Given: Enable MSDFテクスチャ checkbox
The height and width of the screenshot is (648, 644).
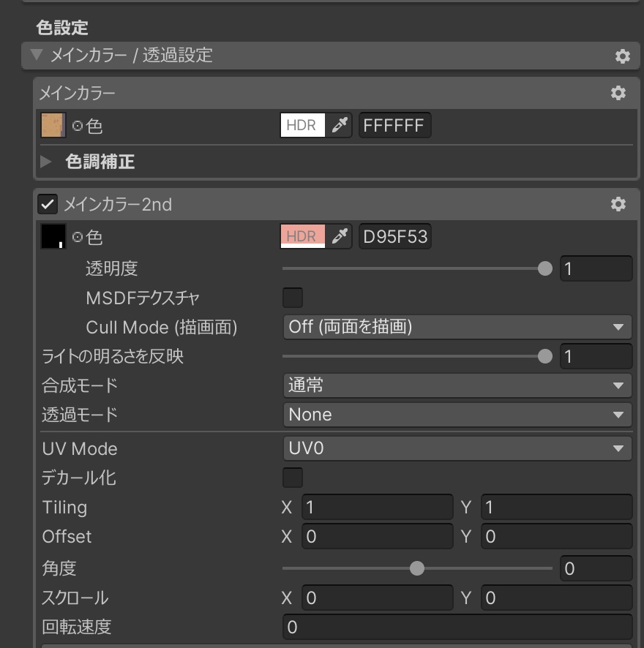Looking at the screenshot, I should (x=292, y=298).
